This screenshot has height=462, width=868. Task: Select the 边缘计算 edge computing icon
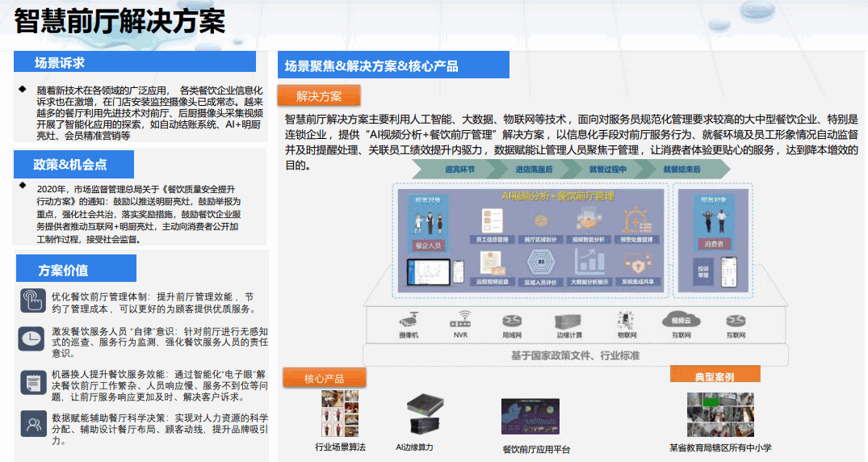tap(568, 321)
